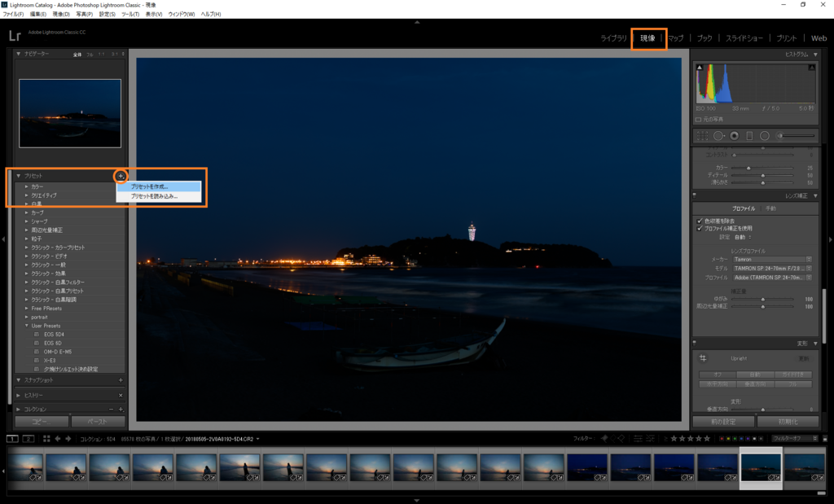Image resolution: width=834 pixels, height=504 pixels.
Task: Click the navigator preview image
Action: (x=70, y=113)
